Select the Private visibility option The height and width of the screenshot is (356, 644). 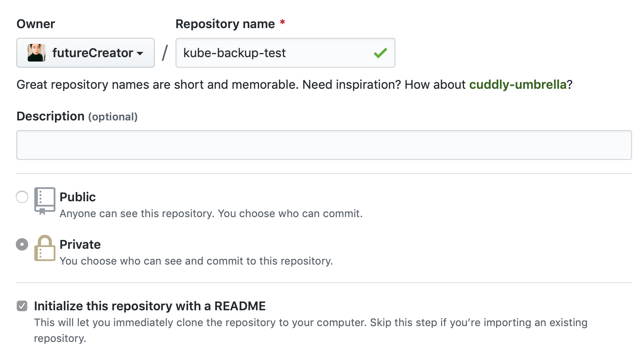[x=22, y=244]
